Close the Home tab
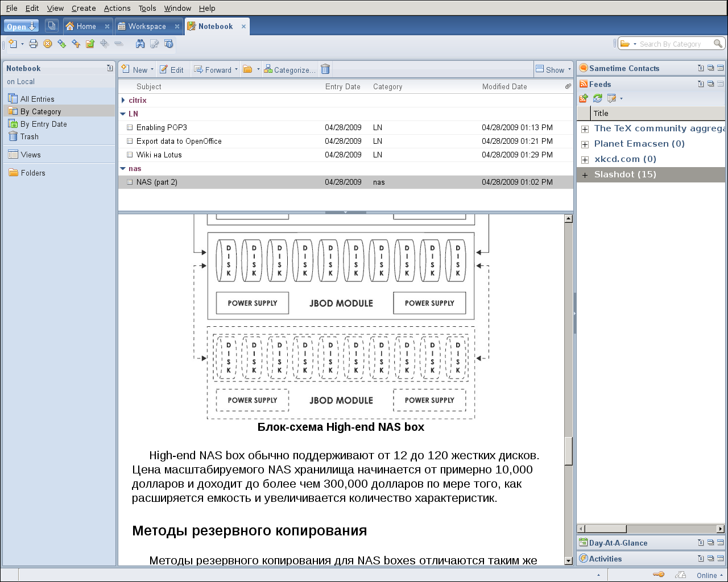The image size is (728, 582). (107, 26)
